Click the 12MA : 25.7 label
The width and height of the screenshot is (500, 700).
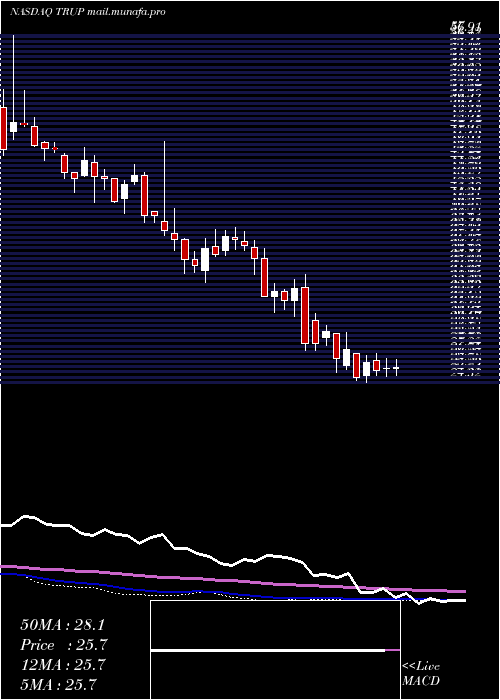[x=63, y=665]
